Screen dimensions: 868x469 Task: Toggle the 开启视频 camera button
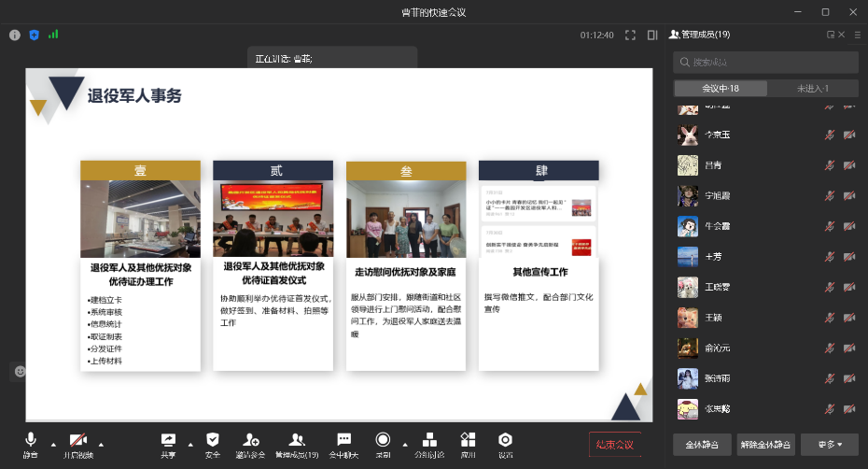coord(77,439)
